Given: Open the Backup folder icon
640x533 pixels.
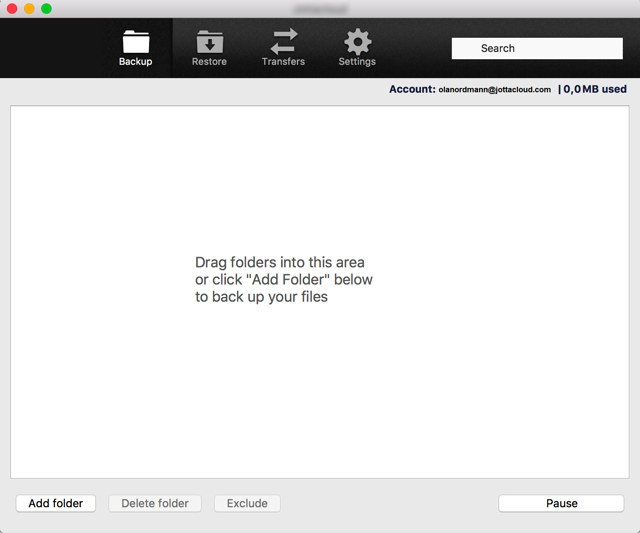Looking at the screenshot, I should 136,42.
